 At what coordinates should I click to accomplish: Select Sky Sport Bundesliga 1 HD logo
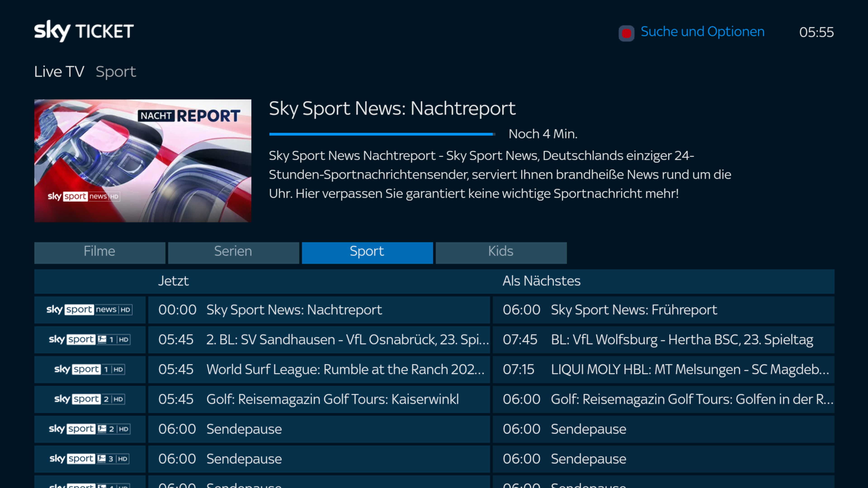(x=90, y=340)
